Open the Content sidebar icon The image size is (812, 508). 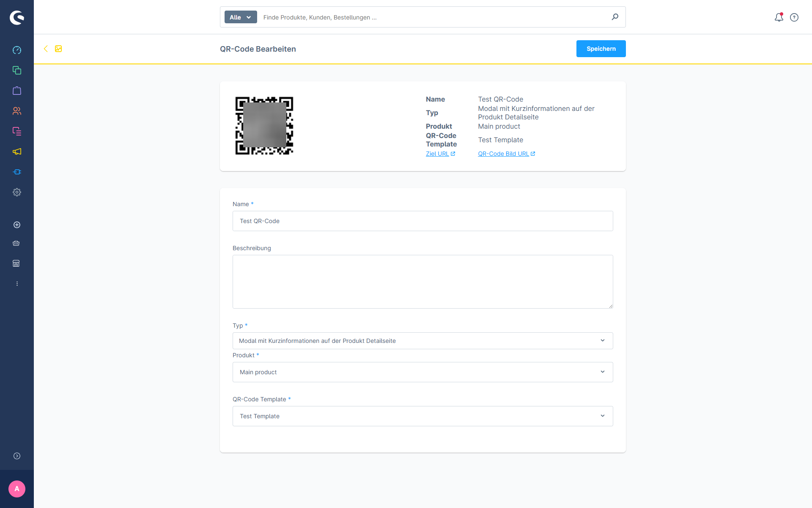17,131
